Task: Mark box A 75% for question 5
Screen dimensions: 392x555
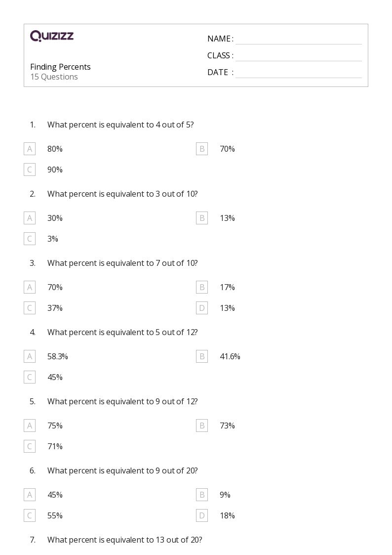Action: (x=30, y=426)
